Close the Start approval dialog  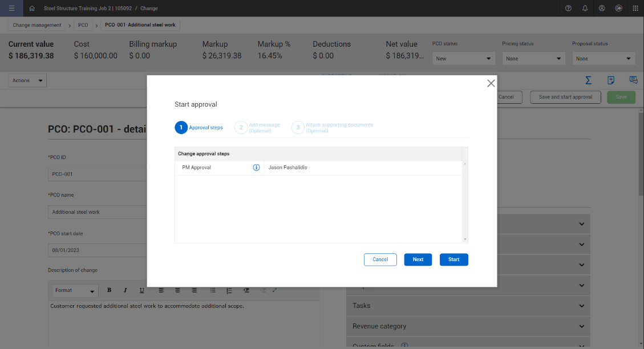[491, 83]
